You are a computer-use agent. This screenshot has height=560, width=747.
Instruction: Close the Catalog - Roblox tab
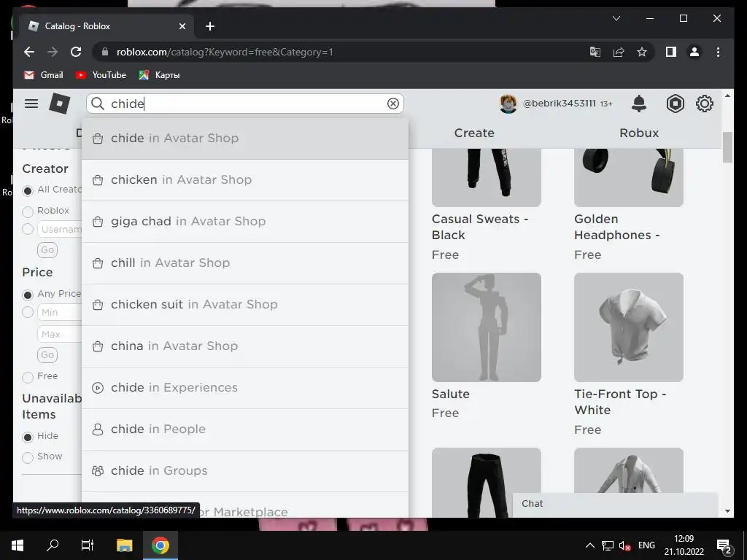(182, 26)
